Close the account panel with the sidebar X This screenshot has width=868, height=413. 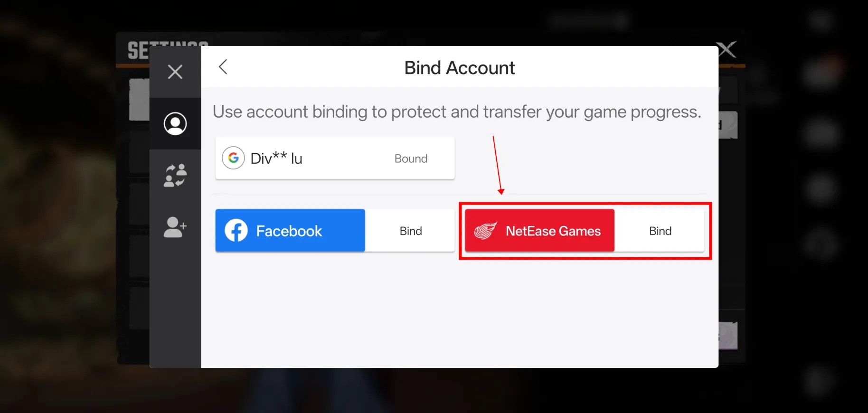tap(175, 72)
